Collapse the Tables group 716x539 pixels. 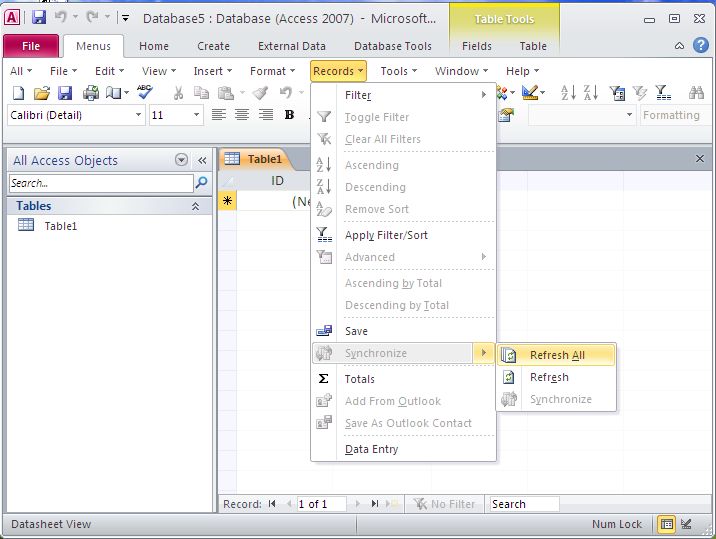(195, 206)
